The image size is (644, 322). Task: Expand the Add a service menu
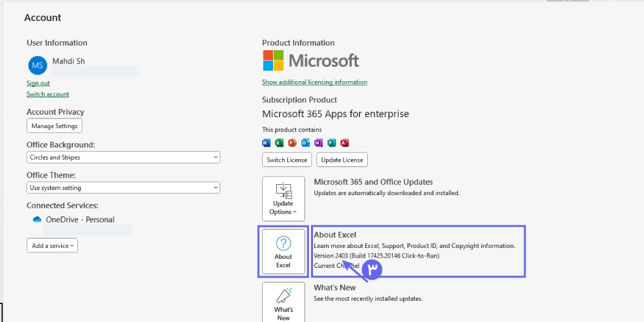coord(52,245)
